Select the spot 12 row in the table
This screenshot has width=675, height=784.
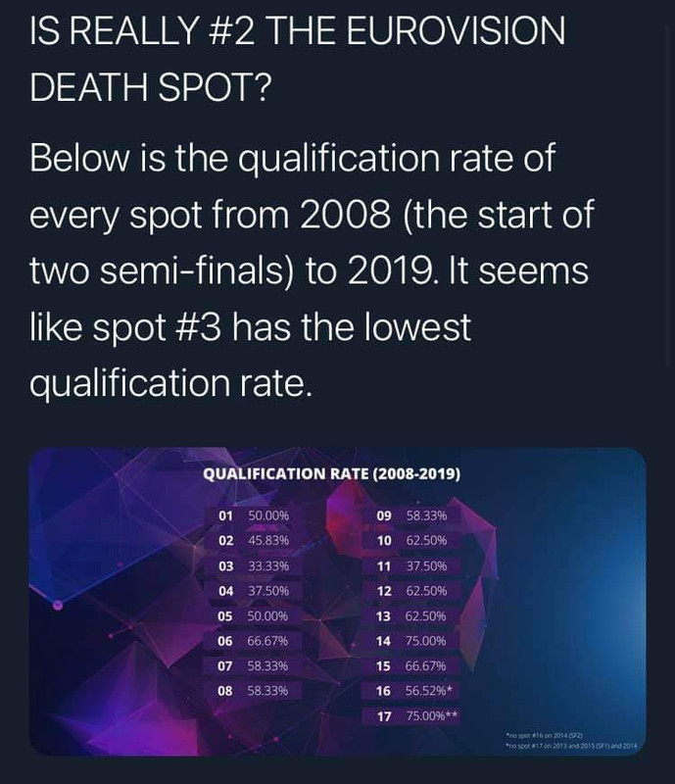pos(411,591)
